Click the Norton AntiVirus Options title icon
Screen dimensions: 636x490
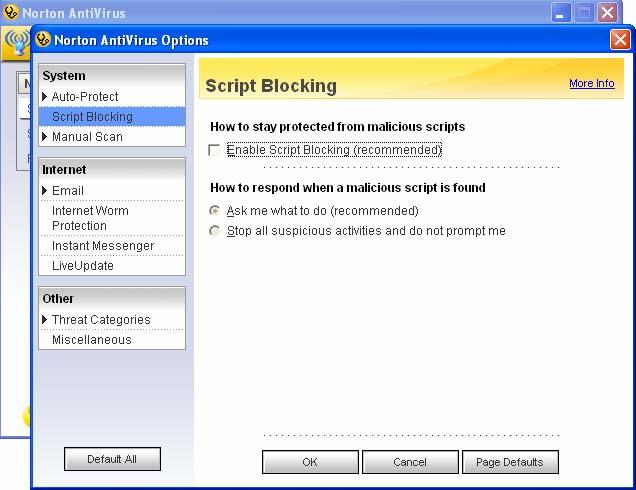pyautogui.click(x=43, y=40)
